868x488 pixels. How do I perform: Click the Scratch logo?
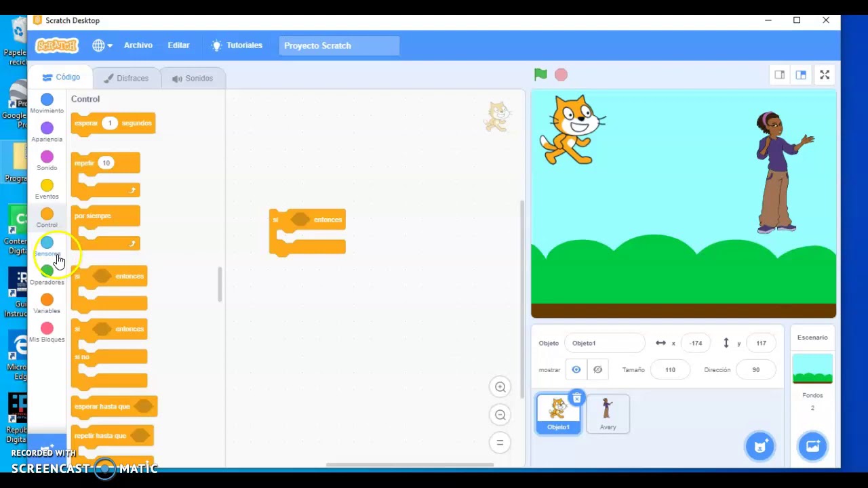pos(57,45)
